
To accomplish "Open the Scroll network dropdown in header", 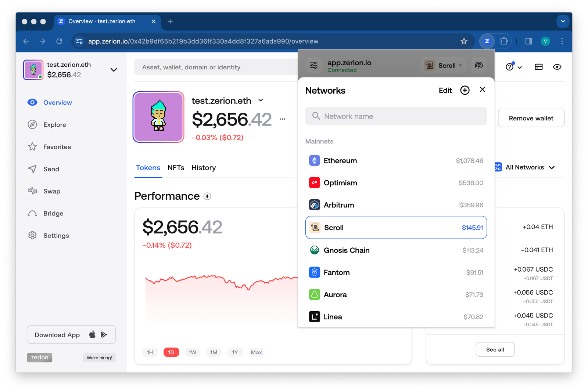I will tap(443, 66).
